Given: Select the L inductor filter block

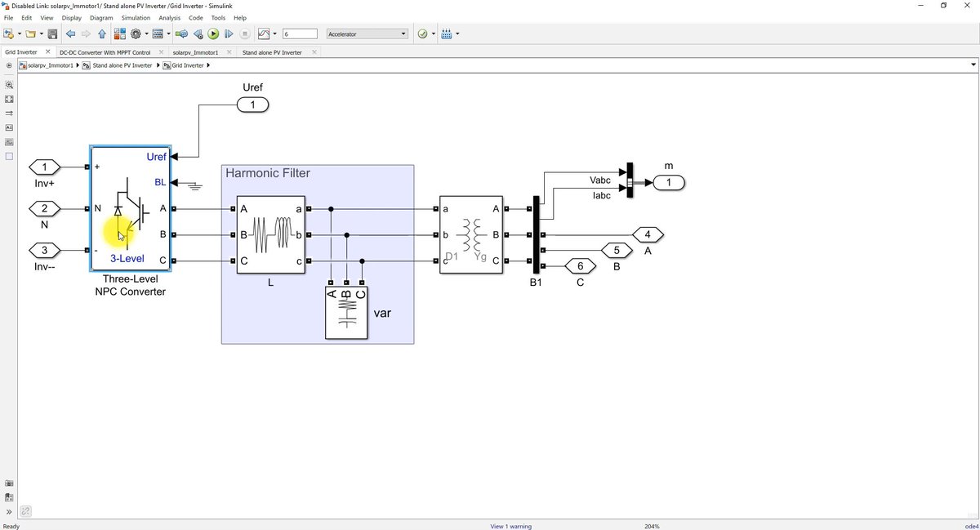Looking at the screenshot, I should 270,235.
